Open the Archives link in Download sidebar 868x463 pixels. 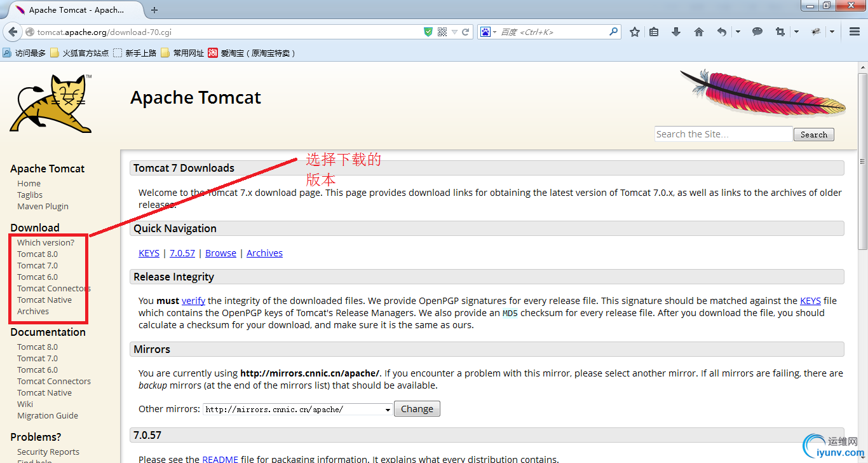(33, 311)
